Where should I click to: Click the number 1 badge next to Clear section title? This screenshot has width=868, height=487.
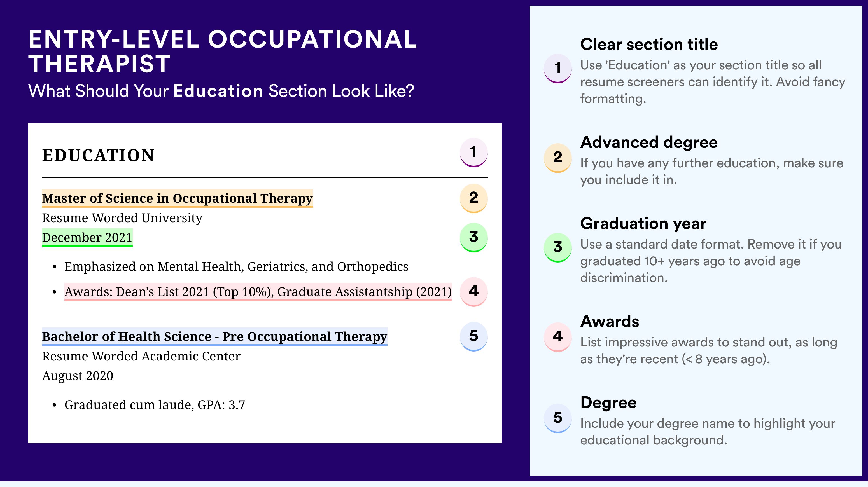[558, 68]
